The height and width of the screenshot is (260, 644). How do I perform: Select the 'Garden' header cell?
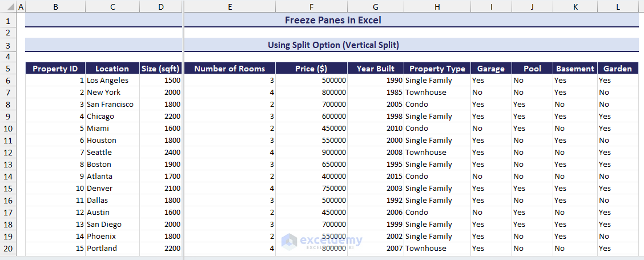coord(618,69)
